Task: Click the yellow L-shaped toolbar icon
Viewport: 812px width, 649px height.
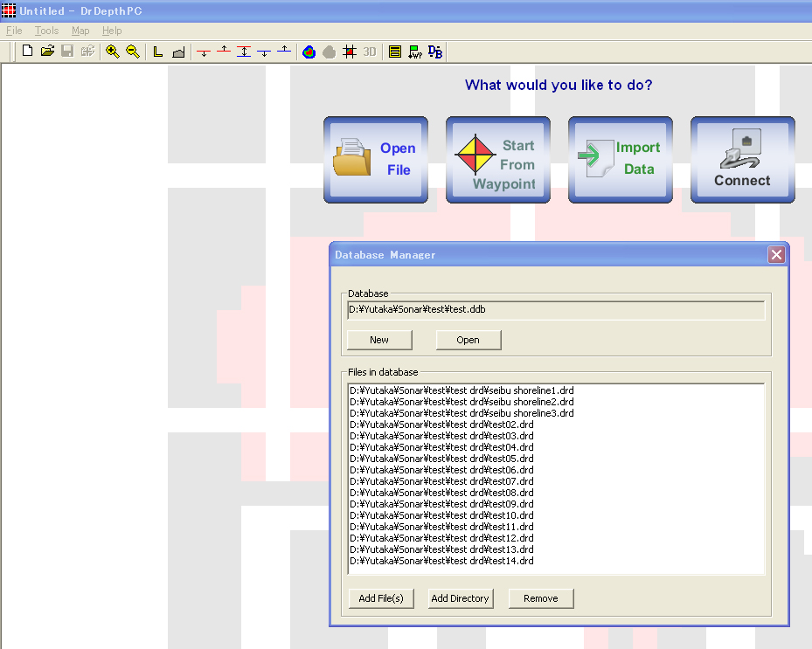Action: (158, 52)
